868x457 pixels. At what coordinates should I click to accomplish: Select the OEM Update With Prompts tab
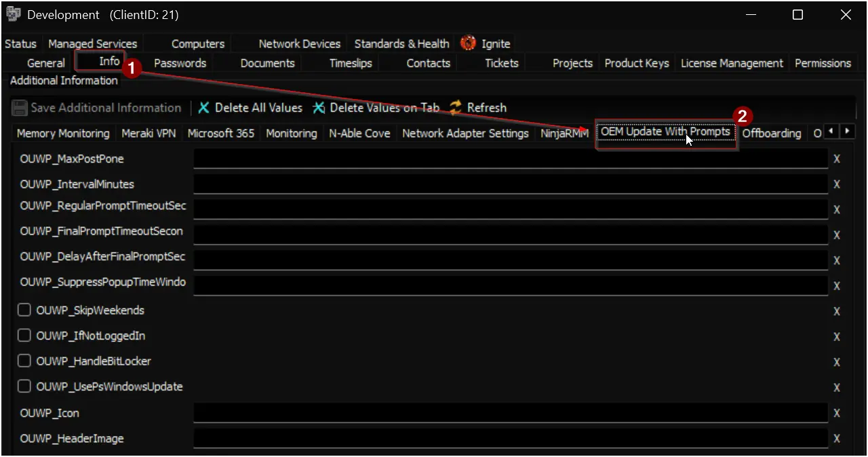pyautogui.click(x=666, y=132)
